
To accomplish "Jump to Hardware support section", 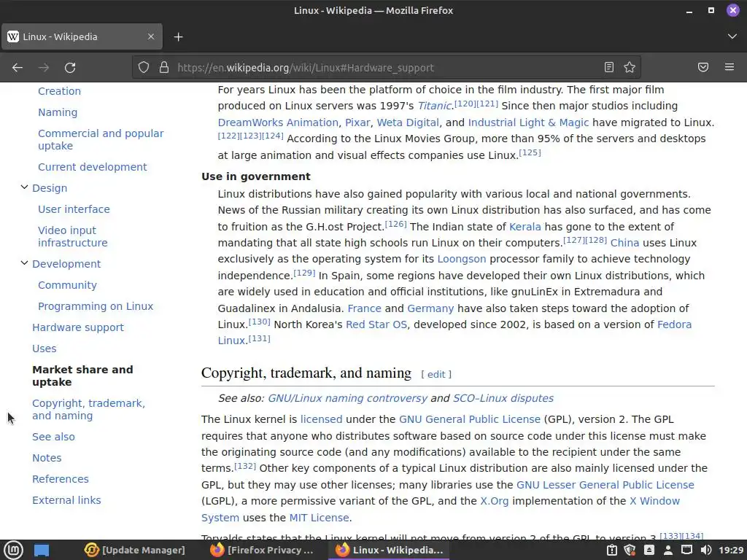I will (78, 327).
